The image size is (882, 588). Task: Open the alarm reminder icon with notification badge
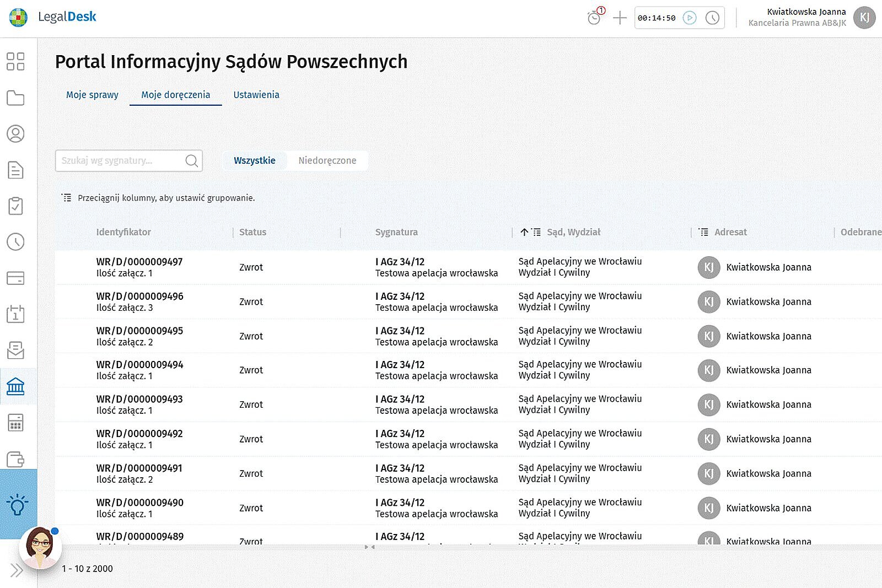594,18
